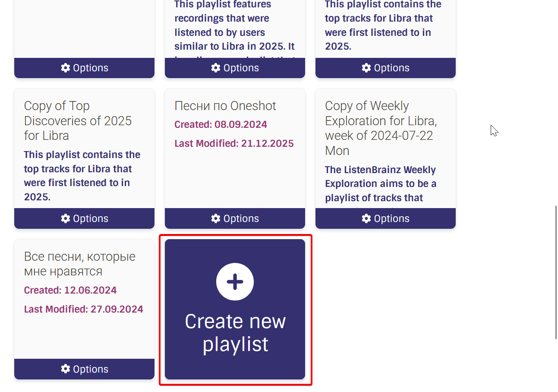Open Copy of Weekly Exploration for Libra playlist

(381, 128)
